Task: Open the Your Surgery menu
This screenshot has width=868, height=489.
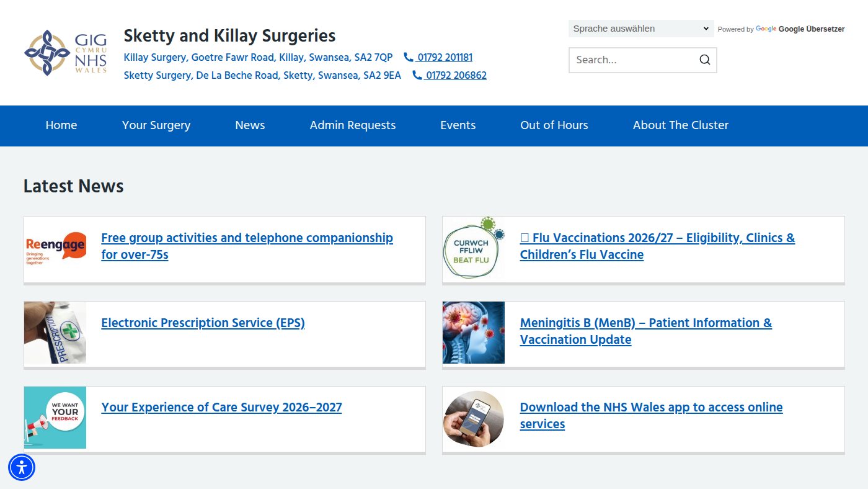Action: click(x=156, y=125)
